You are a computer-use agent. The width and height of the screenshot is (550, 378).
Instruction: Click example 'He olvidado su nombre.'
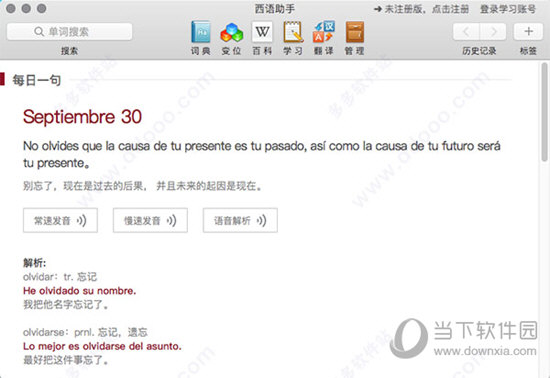coord(80,291)
